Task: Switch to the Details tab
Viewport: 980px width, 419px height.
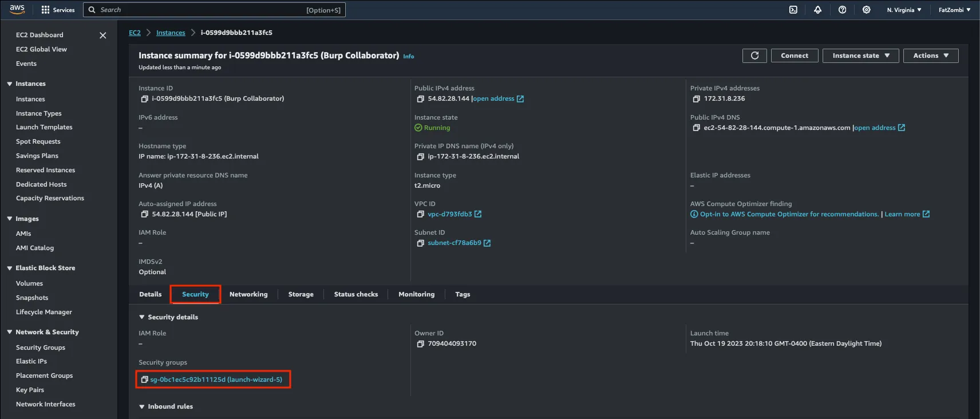Action: tap(151, 294)
